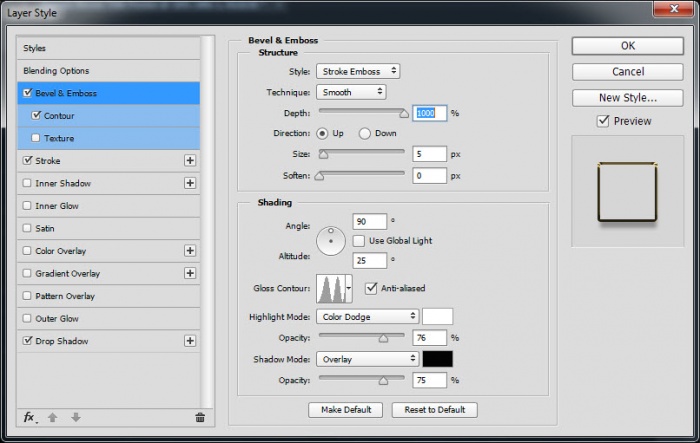Click the black Shadow Mode color swatch
The height and width of the screenshot is (443, 700).
438,358
